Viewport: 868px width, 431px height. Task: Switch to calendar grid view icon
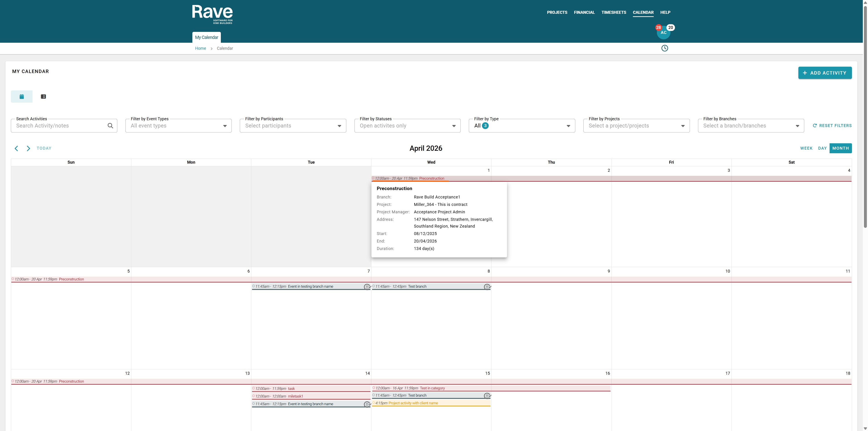tap(21, 97)
